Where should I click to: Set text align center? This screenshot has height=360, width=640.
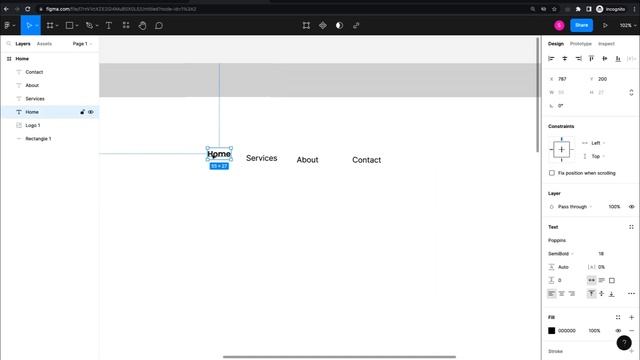click(x=562, y=293)
